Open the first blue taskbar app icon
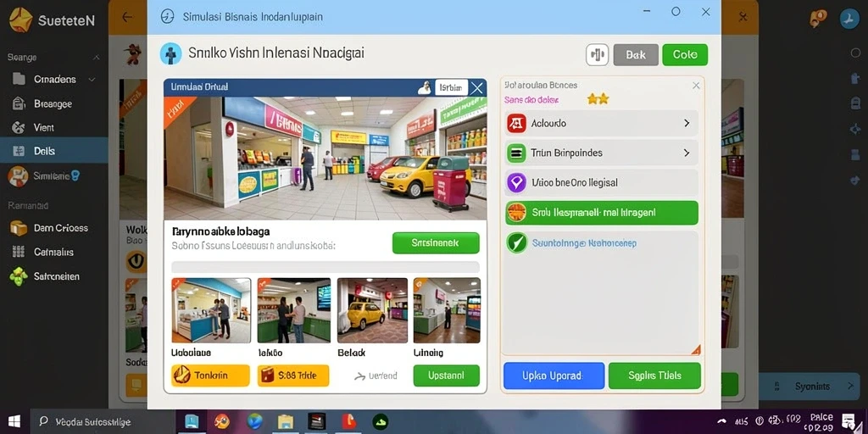This screenshot has height=434, width=868. point(192,422)
